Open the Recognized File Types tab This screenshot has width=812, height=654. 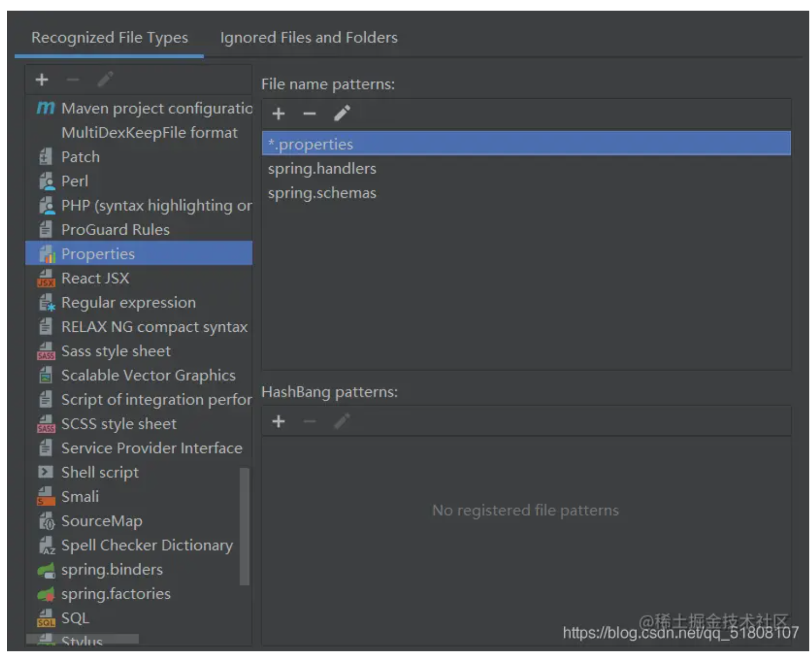point(109,38)
